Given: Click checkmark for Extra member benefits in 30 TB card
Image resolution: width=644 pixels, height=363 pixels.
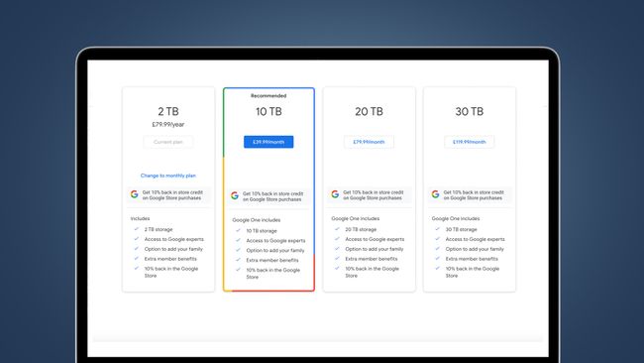Looking at the screenshot, I should [437, 259].
